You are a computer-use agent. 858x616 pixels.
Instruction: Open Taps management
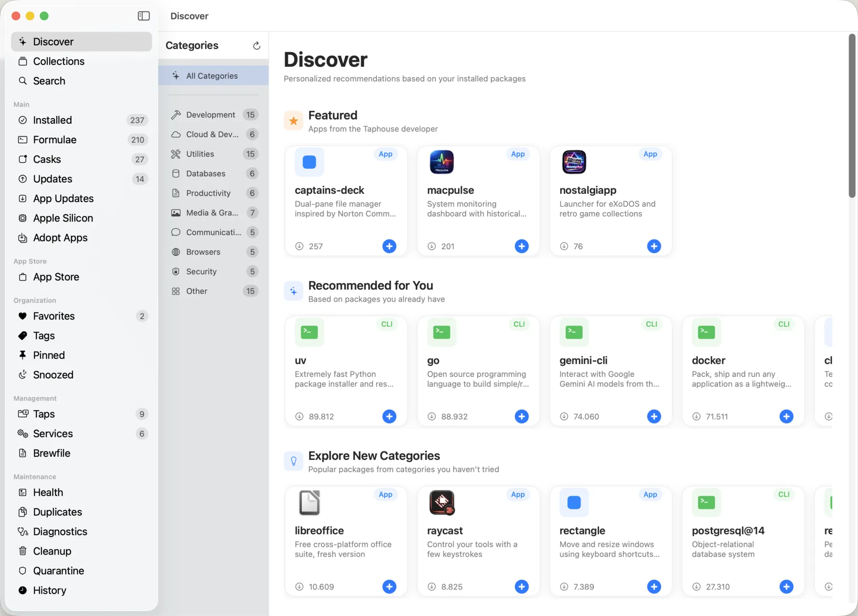click(x=82, y=414)
